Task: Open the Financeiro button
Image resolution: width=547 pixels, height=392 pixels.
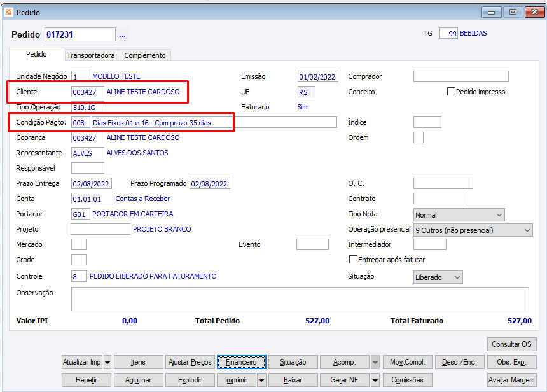Action: click(242, 362)
